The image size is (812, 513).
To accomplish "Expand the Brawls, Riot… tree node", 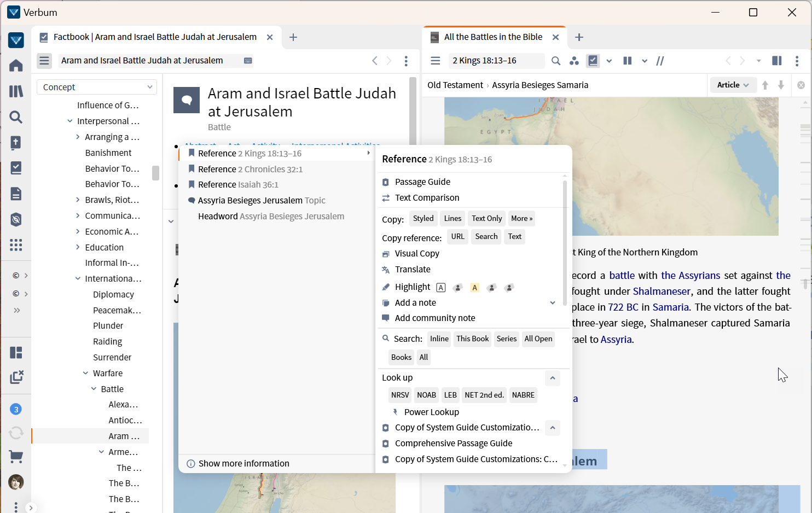I will (78, 200).
